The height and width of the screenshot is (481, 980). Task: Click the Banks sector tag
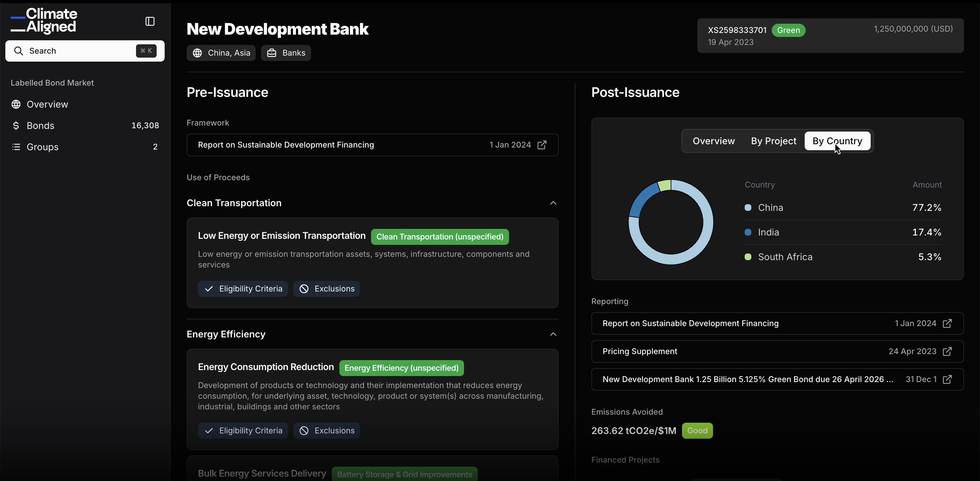pos(286,53)
